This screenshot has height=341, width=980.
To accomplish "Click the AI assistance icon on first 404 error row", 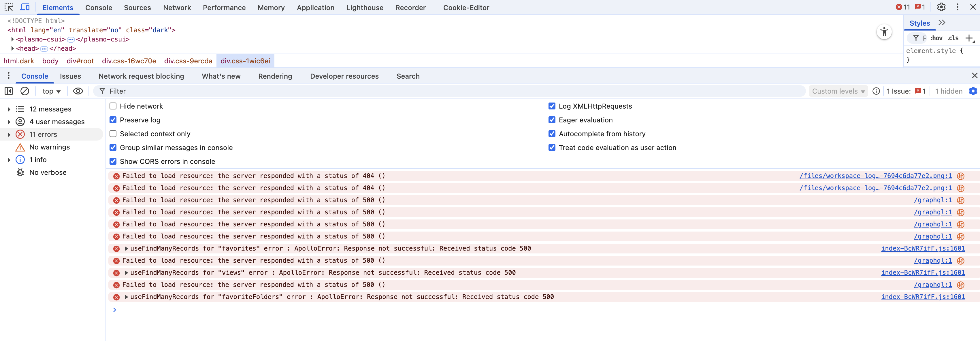I will click(961, 176).
